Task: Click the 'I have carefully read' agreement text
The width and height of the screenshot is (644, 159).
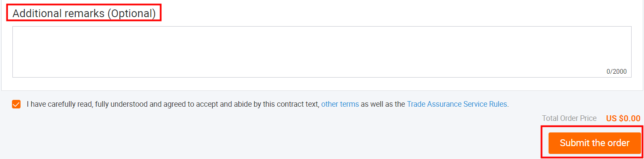Action: 173,104
